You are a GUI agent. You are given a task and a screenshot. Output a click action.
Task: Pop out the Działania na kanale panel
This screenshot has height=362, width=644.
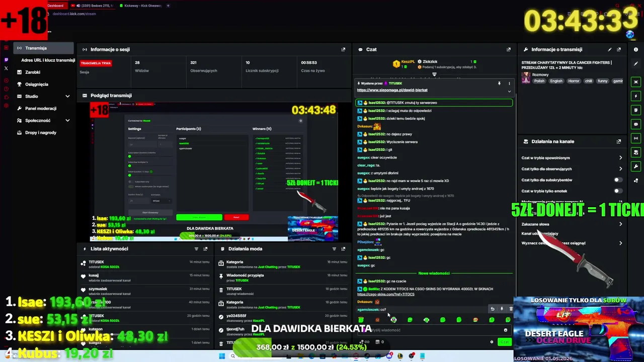pyautogui.click(x=619, y=142)
